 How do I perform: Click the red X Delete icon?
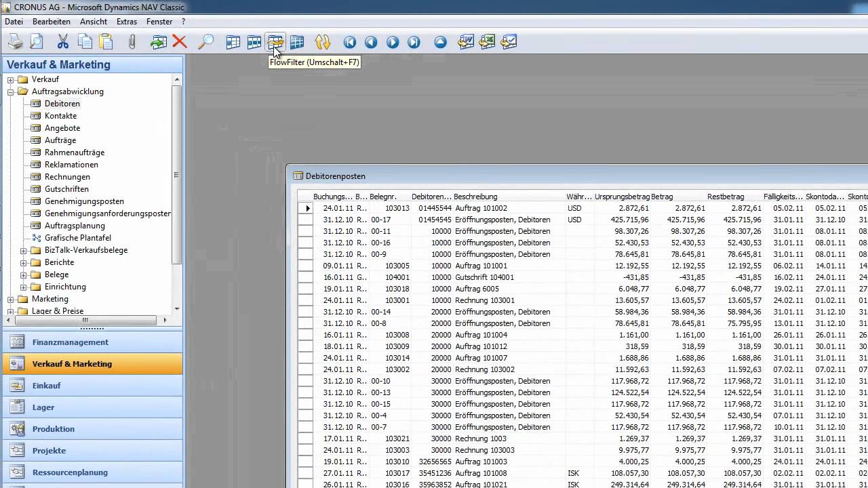point(180,42)
